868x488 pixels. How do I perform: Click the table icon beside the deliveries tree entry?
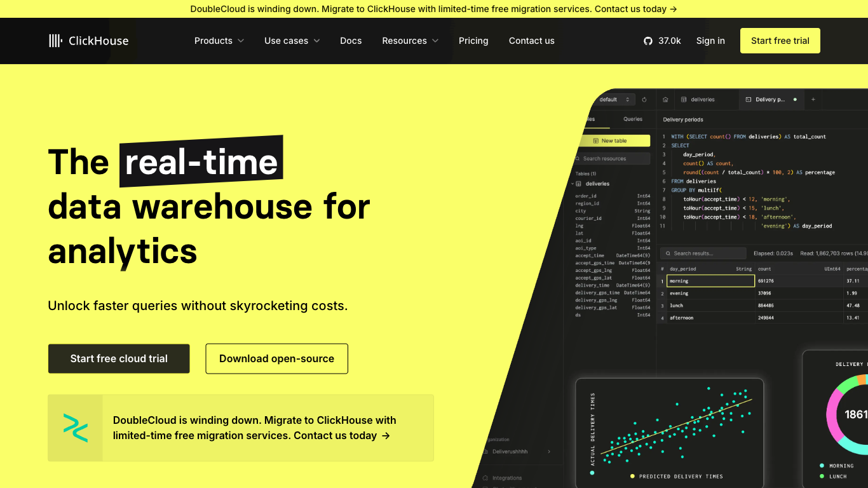[579, 184]
